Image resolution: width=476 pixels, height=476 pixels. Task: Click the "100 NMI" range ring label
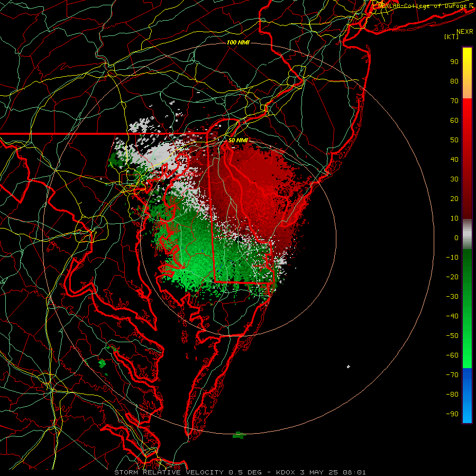tap(238, 42)
